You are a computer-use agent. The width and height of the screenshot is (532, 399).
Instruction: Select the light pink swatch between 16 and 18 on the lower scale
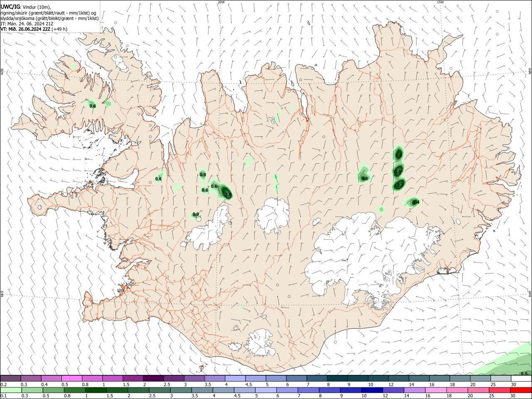click(435, 390)
